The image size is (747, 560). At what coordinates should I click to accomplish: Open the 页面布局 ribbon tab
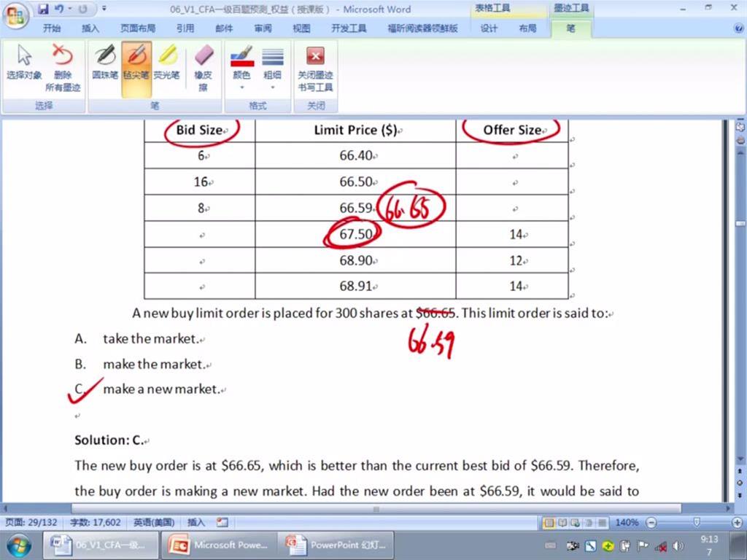138,28
